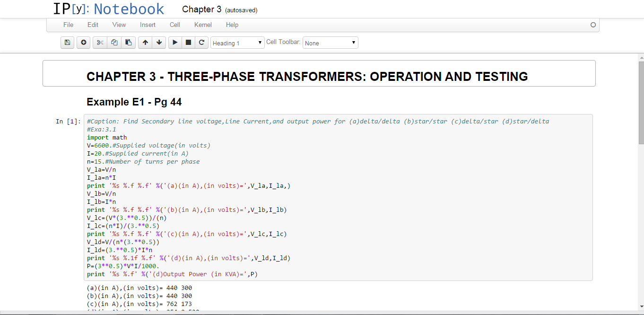Run the current cell play button
644x315 pixels.
(x=175, y=43)
